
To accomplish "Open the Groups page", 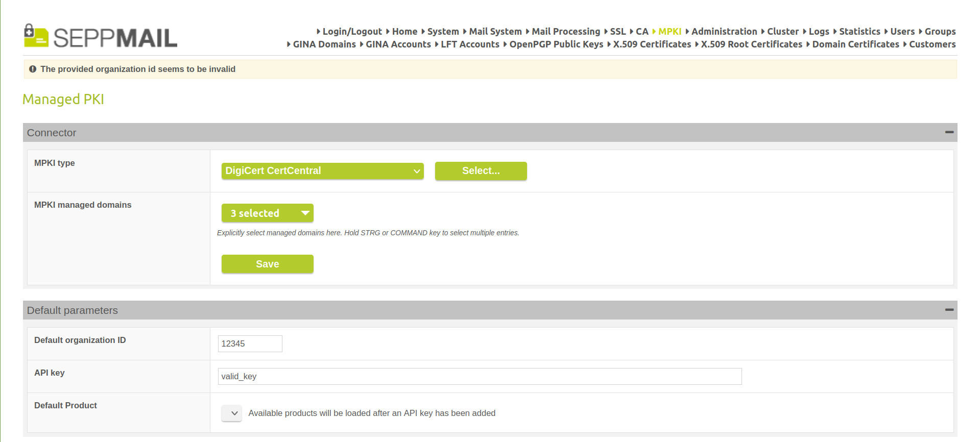I will pos(940,32).
